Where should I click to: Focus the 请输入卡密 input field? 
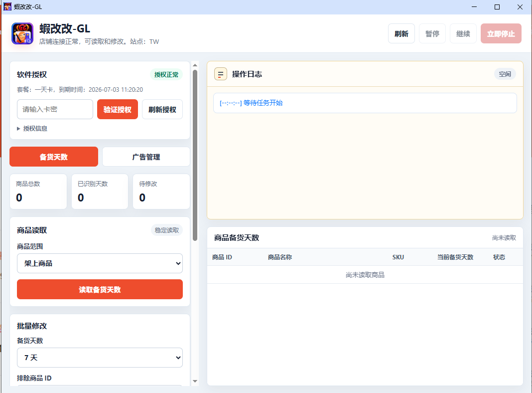(x=55, y=109)
